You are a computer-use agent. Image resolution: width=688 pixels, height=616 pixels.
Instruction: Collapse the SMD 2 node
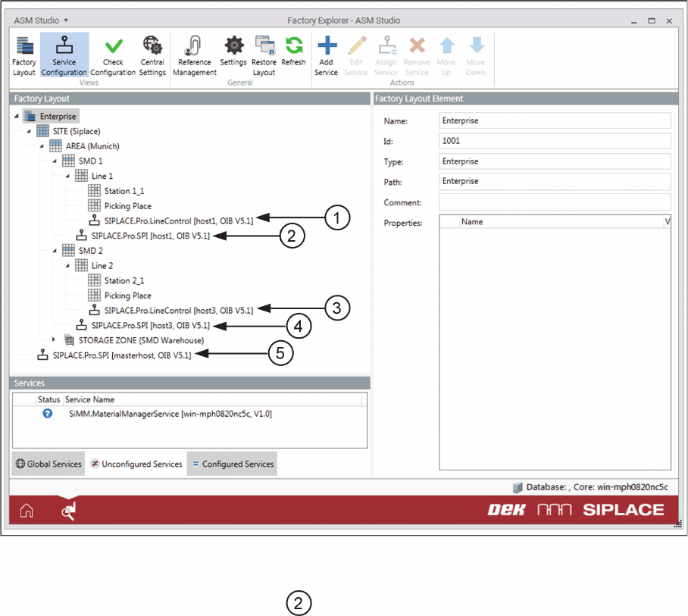coord(55,251)
